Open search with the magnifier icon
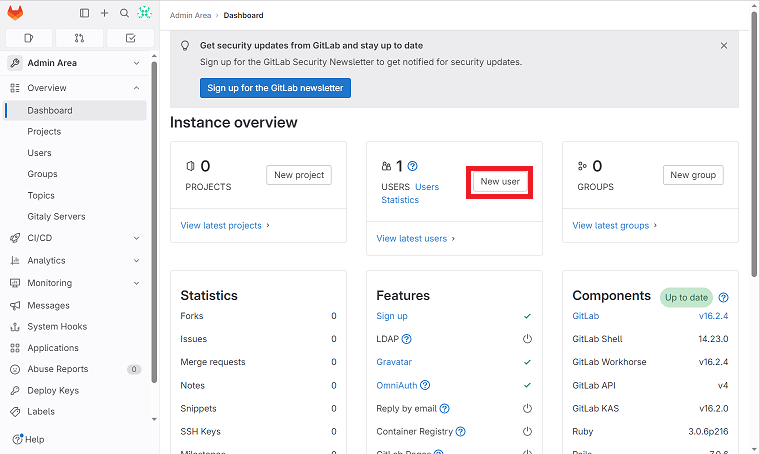 [x=124, y=13]
